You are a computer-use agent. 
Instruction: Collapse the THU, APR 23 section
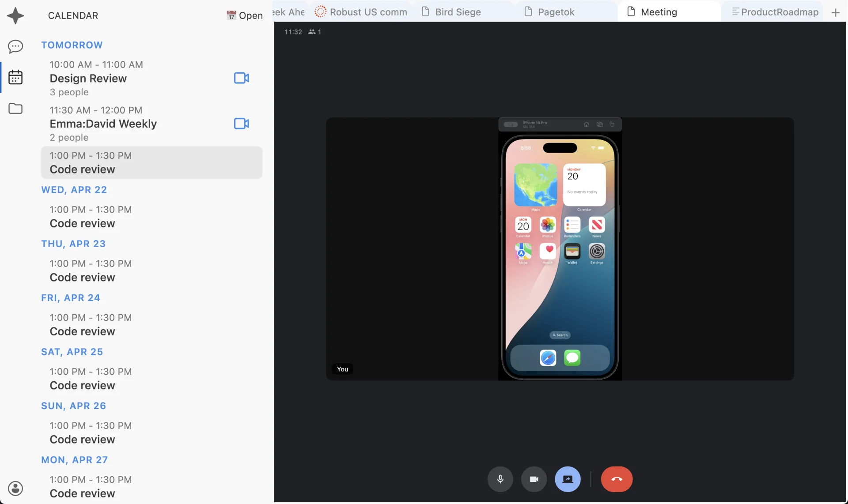pyautogui.click(x=73, y=244)
